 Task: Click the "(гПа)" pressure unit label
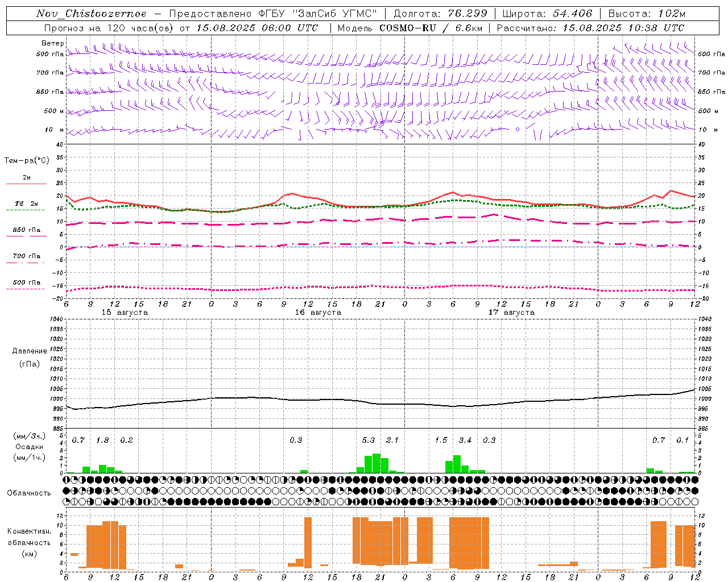pos(30,364)
